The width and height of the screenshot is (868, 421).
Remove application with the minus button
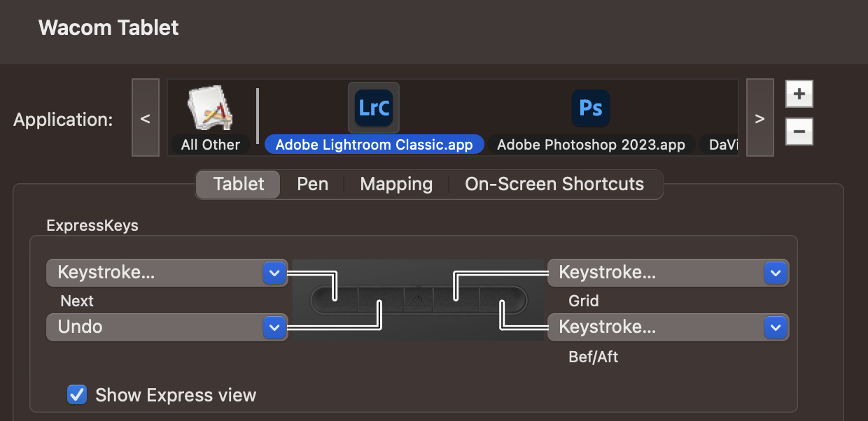point(799,131)
